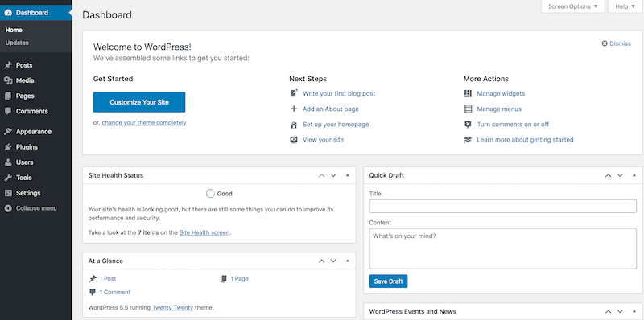Collapse the Quick Draft panel
644x320 pixels.
634,175
